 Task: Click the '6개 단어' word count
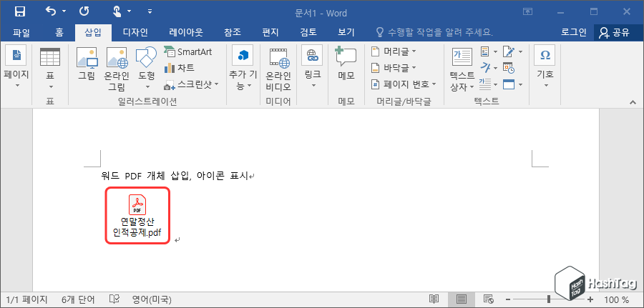(78, 300)
